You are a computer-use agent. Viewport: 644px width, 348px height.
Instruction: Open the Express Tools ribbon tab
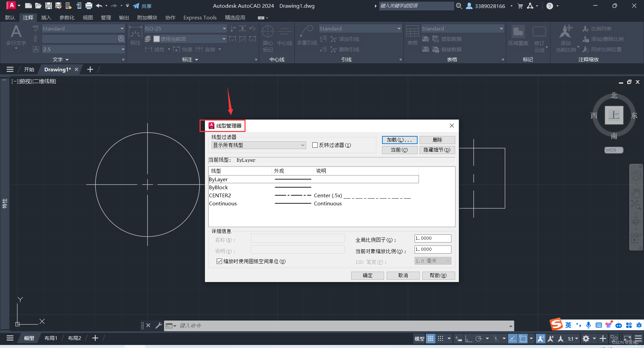click(x=200, y=17)
